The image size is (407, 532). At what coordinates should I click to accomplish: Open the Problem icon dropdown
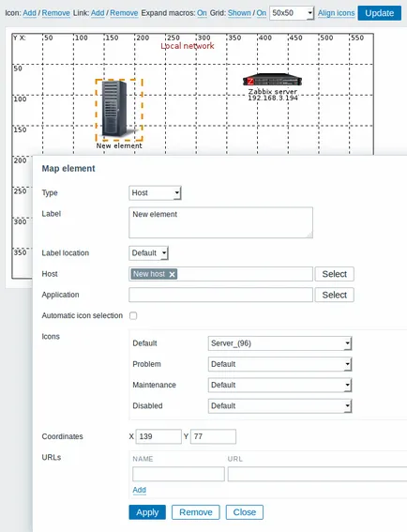279,364
